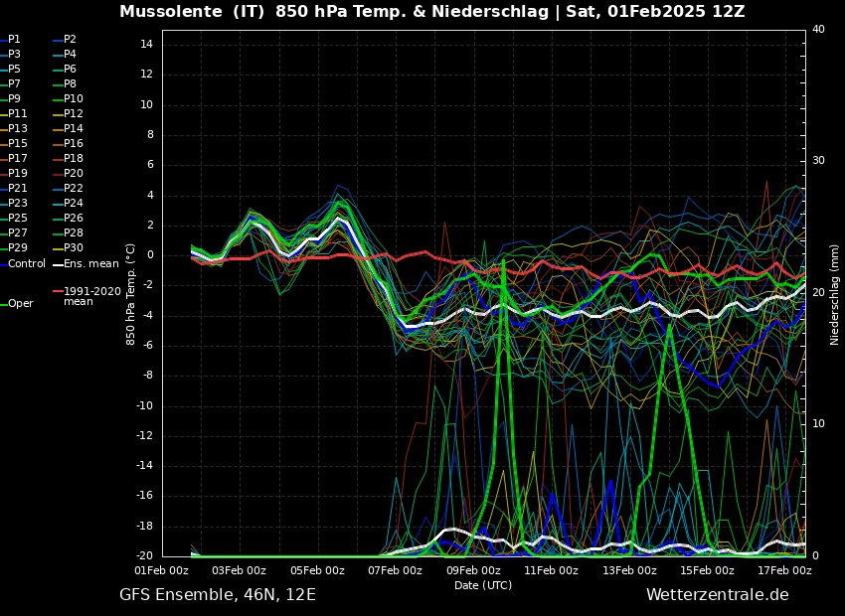
Task: Click the Oper legend label
Action: 21,304
